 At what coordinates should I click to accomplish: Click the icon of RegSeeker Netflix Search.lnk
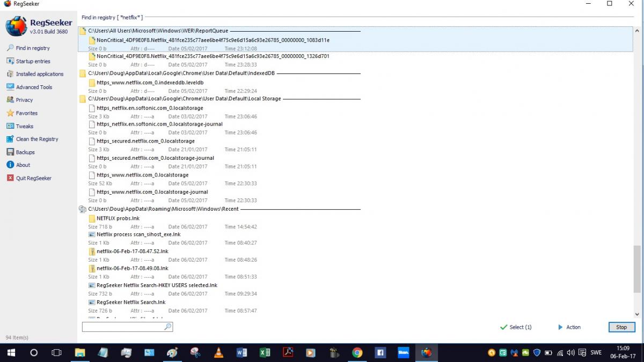point(92,302)
